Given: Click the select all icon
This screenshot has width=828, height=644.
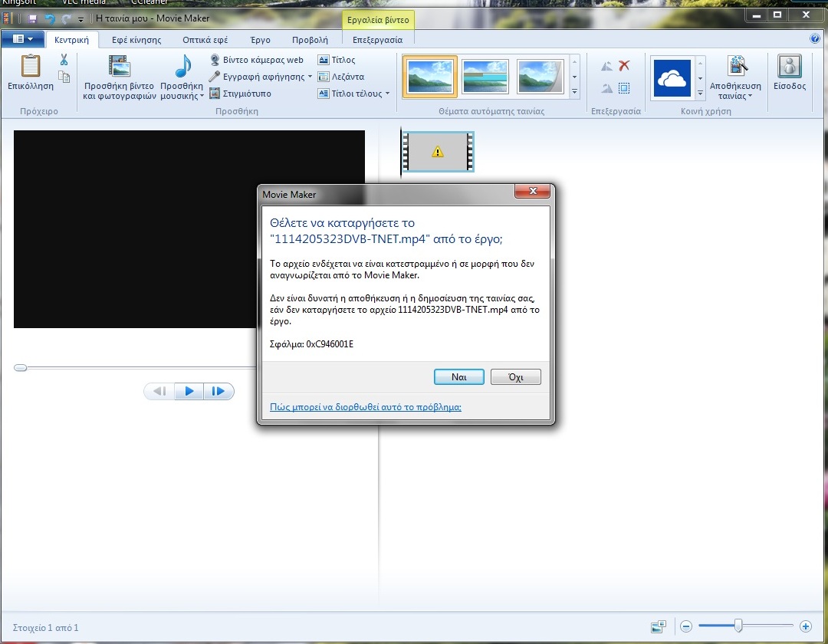Looking at the screenshot, I should 624,88.
